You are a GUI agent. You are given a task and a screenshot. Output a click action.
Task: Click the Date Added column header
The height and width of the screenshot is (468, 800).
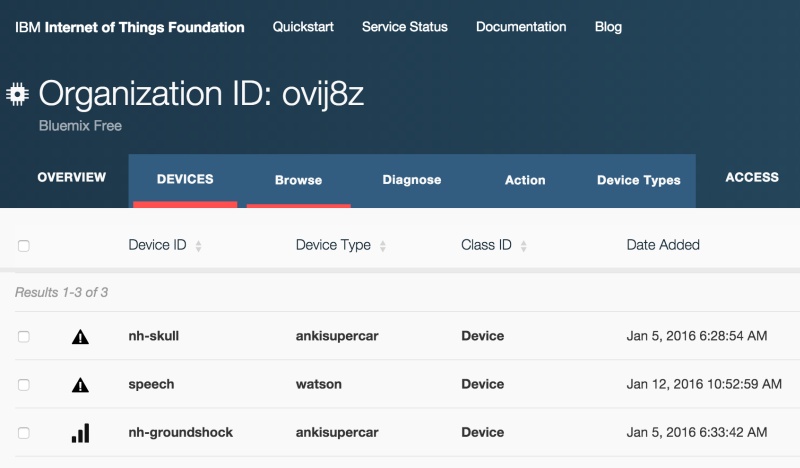(x=662, y=245)
